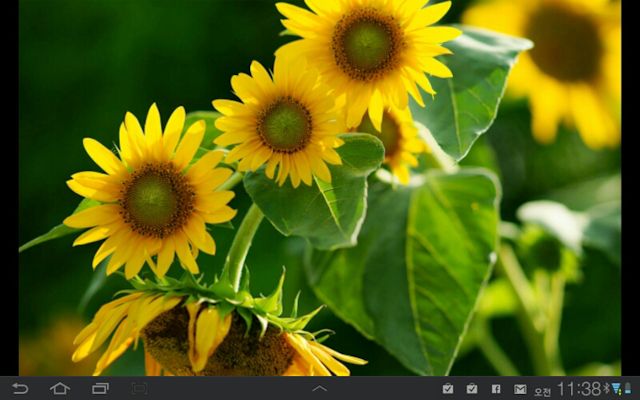Go to the Home screen icon
Screen dimensions: 640x400
pos(60,388)
